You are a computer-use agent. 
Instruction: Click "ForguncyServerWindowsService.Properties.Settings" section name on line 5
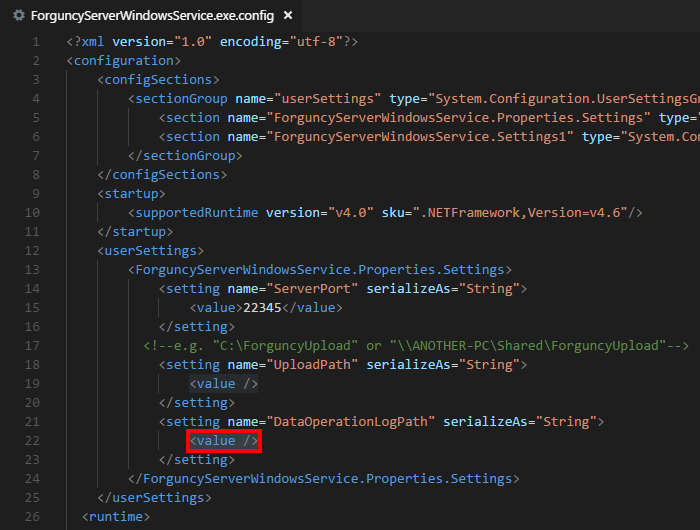pos(458,118)
